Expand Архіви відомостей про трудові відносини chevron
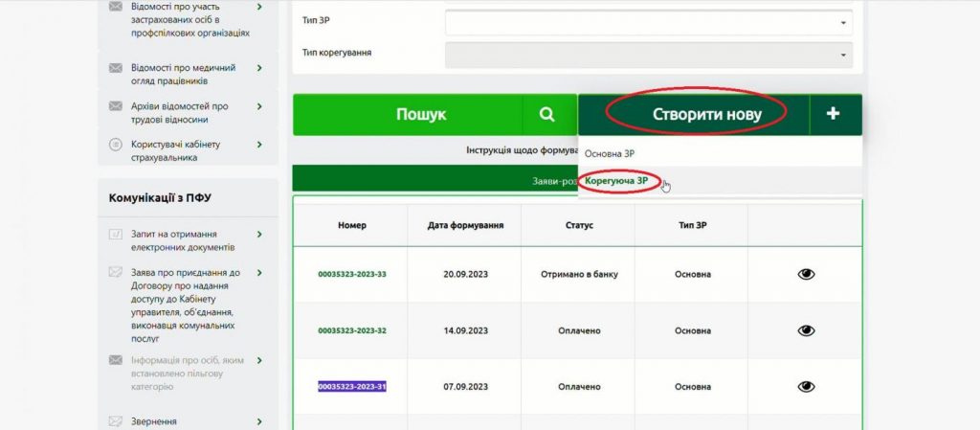 pyautogui.click(x=259, y=106)
